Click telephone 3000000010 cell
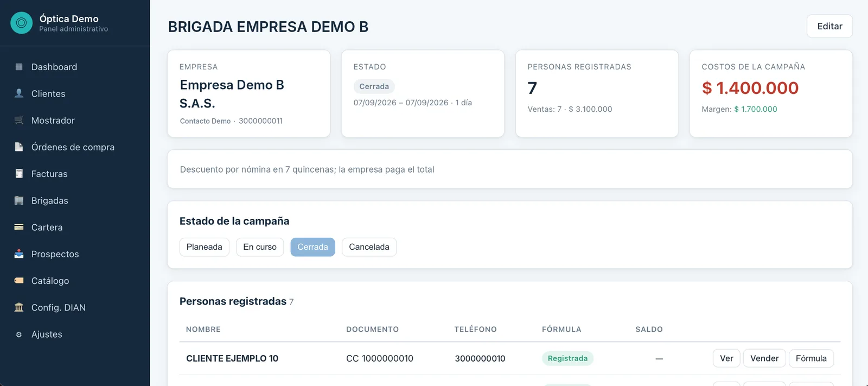Image resolution: width=868 pixels, height=386 pixels. (x=480, y=358)
